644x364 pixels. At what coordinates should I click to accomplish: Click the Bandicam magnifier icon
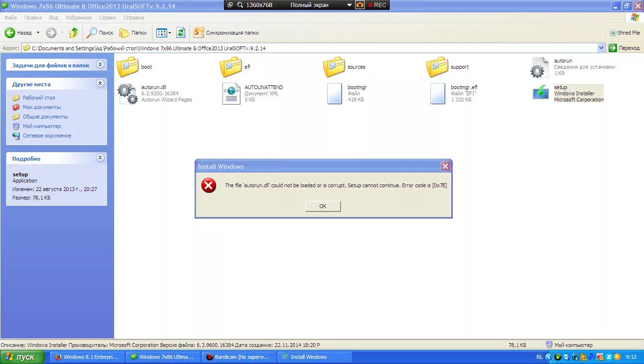pos(240,5)
